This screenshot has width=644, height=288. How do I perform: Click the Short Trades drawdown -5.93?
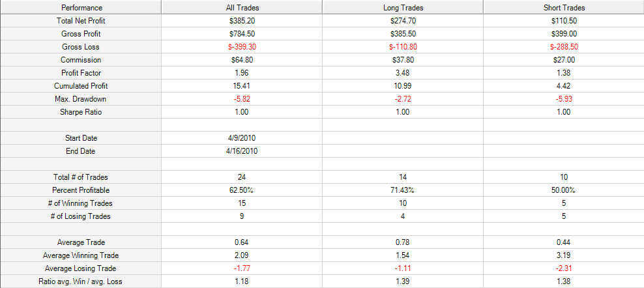click(x=563, y=99)
